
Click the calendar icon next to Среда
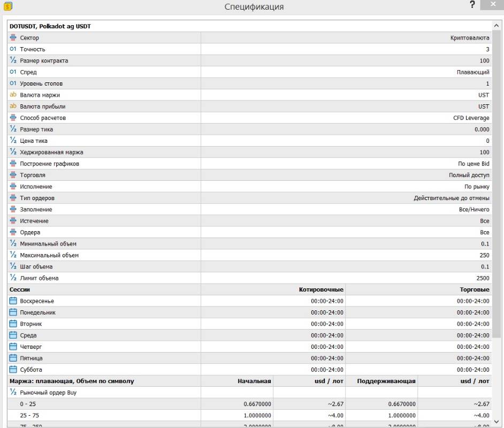(x=13, y=335)
